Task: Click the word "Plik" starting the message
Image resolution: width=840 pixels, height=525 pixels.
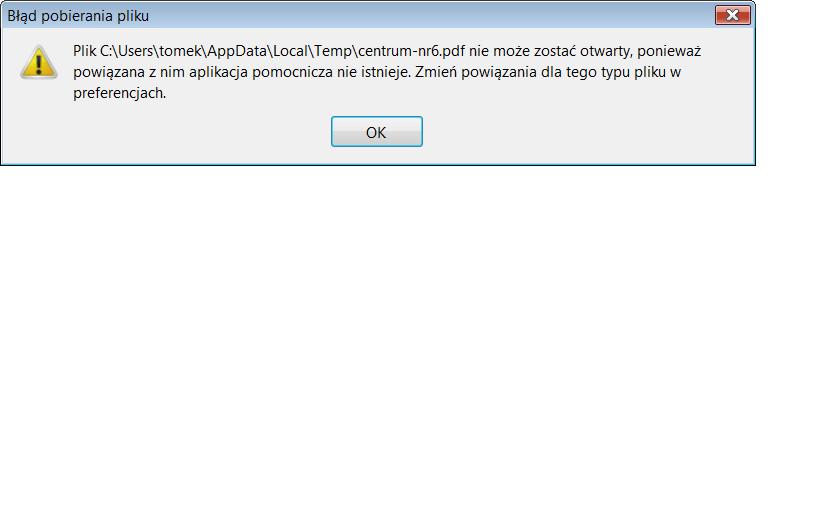Action: coord(85,51)
